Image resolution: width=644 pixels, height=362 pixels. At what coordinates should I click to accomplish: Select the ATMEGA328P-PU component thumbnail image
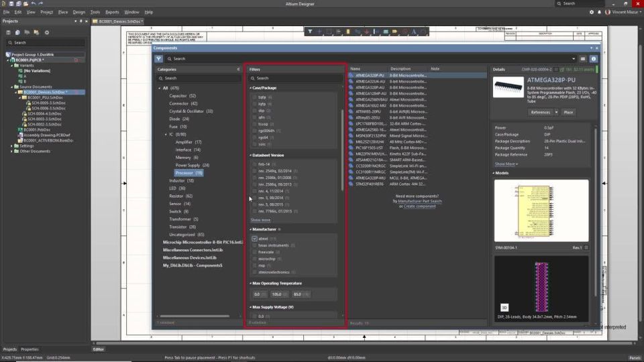click(x=508, y=87)
